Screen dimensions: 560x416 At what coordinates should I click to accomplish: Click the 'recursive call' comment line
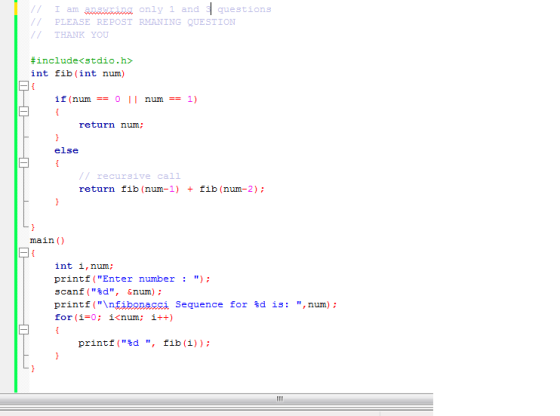pyautogui.click(x=129, y=176)
